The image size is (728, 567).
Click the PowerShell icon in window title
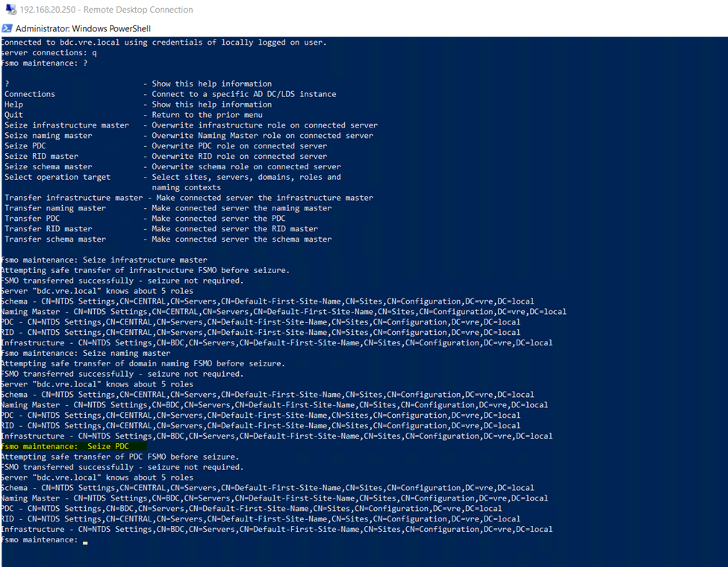pyautogui.click(x=7, y=28)
